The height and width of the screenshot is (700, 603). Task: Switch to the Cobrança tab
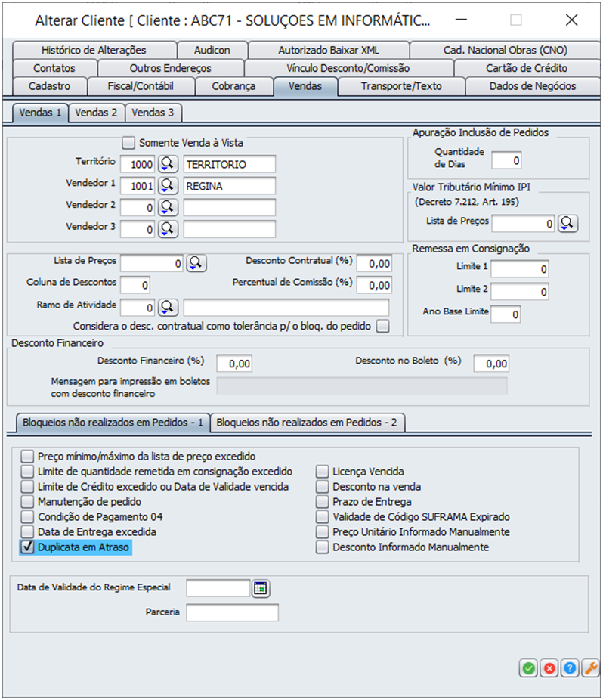233,86
